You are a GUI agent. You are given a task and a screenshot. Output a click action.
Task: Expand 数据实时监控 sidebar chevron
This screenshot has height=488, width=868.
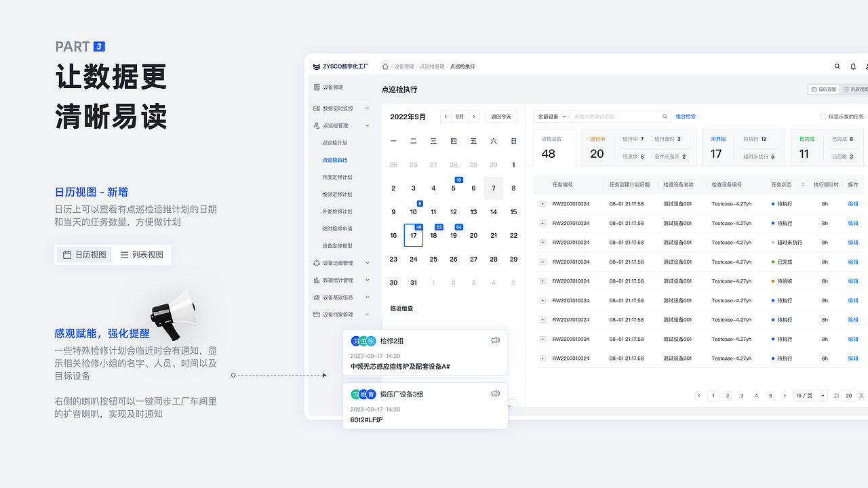(x=368, y=108)
